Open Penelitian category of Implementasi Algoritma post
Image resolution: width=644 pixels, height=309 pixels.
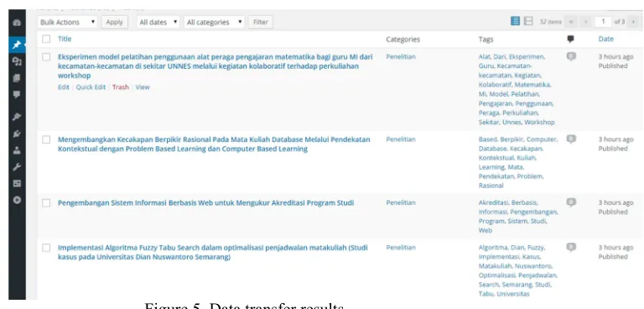coord(401,248)
